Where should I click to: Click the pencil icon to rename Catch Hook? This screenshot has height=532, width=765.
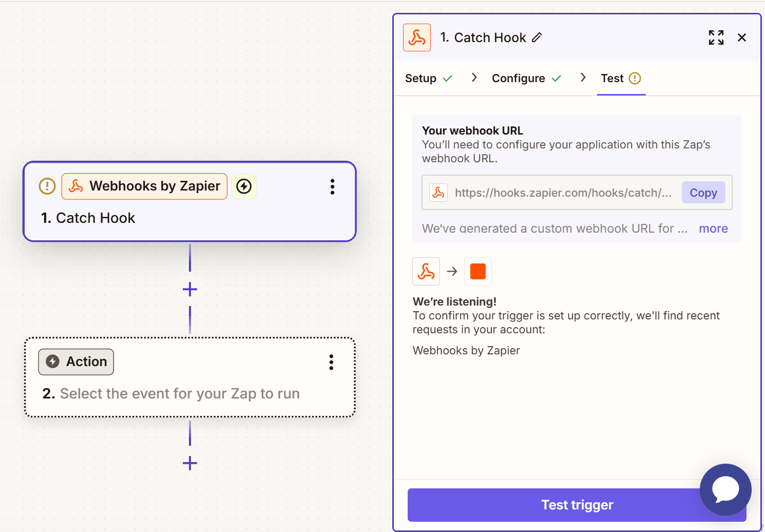click(538, 37)
